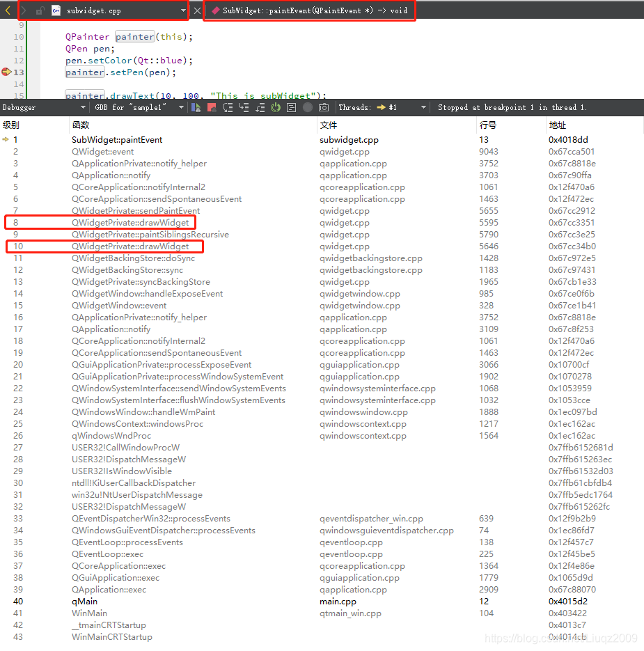This screenshot has width=644, height=651.
Task: Select QWidgetPrivate::sendPaintEvent stack frame
Action: pyautogui.click(x=322, y=210)
